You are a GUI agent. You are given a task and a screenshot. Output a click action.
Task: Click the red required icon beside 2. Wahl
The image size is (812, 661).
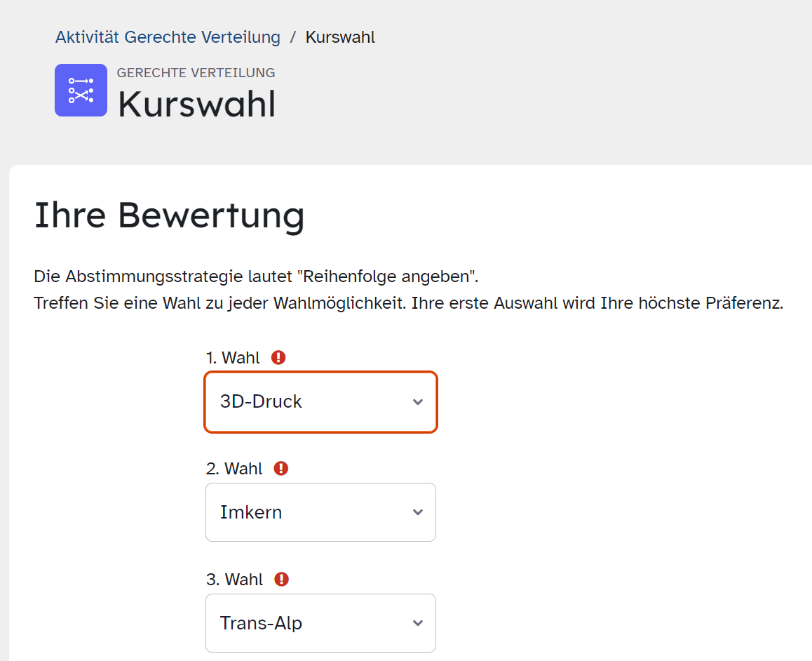tap(281, 469)
